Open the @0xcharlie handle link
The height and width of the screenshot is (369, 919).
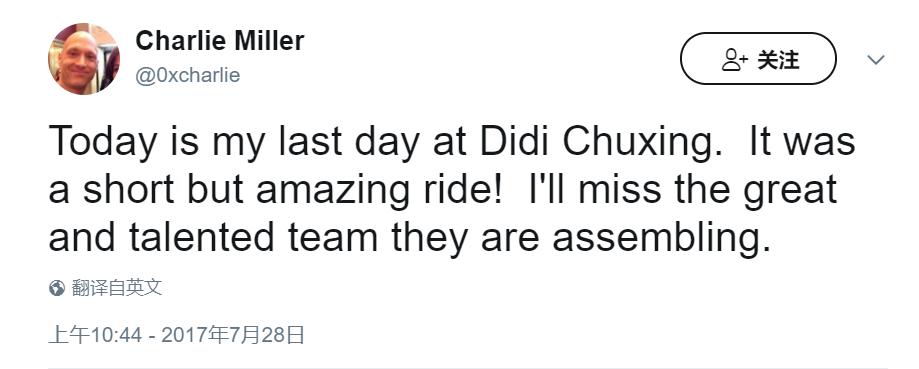[188, 76]
